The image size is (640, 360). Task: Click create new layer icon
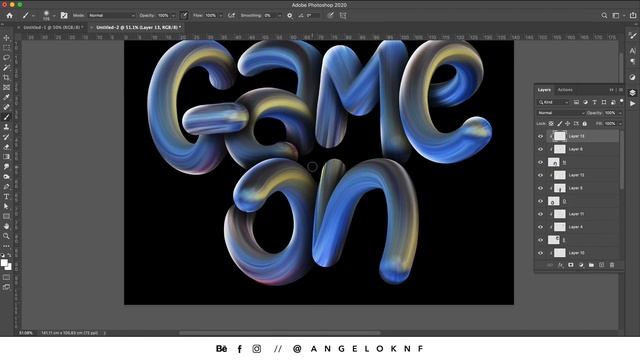pyautogui.click(x=601, y=265)
